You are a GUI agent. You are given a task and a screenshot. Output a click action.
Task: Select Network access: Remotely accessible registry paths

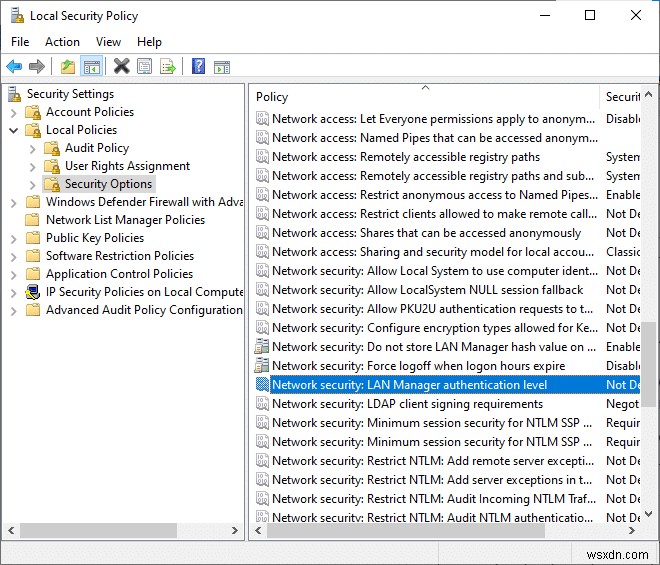(406, 157)
